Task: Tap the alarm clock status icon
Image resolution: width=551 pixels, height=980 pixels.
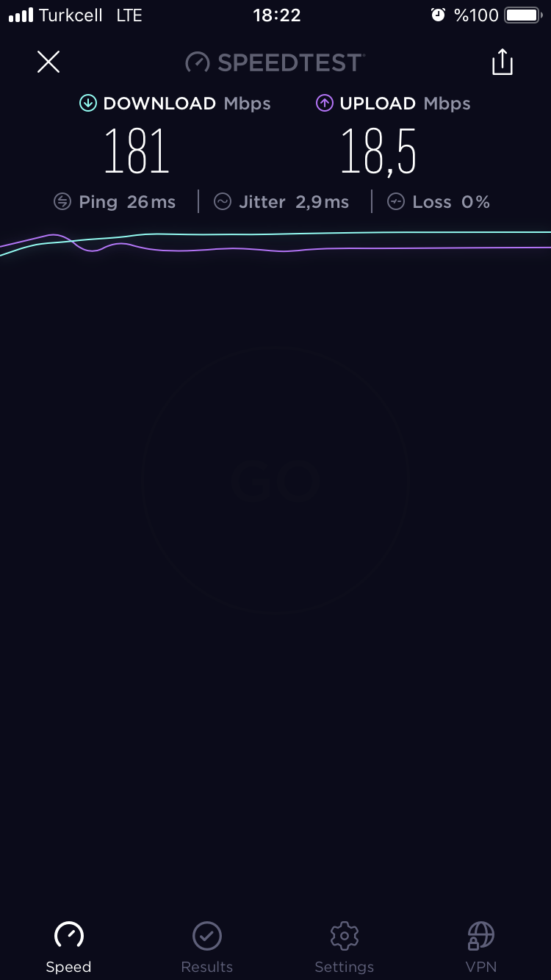Action: tap(439, 15)
